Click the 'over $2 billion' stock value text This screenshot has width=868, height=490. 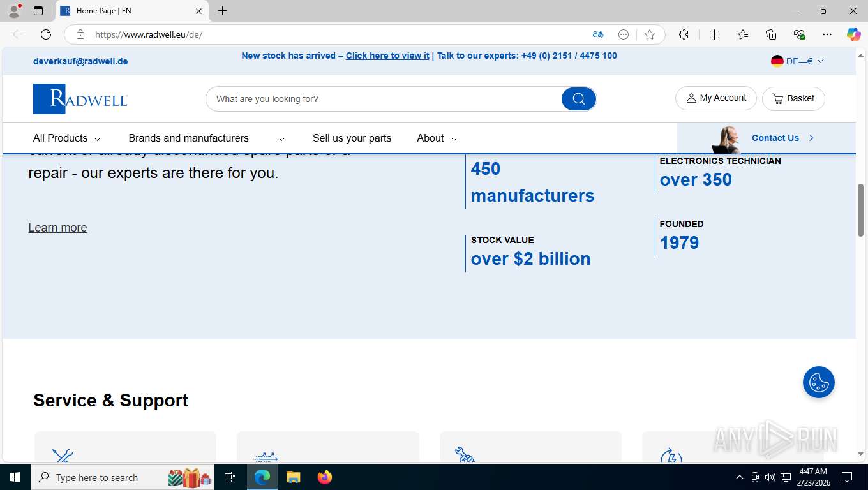tap(530, 258)
